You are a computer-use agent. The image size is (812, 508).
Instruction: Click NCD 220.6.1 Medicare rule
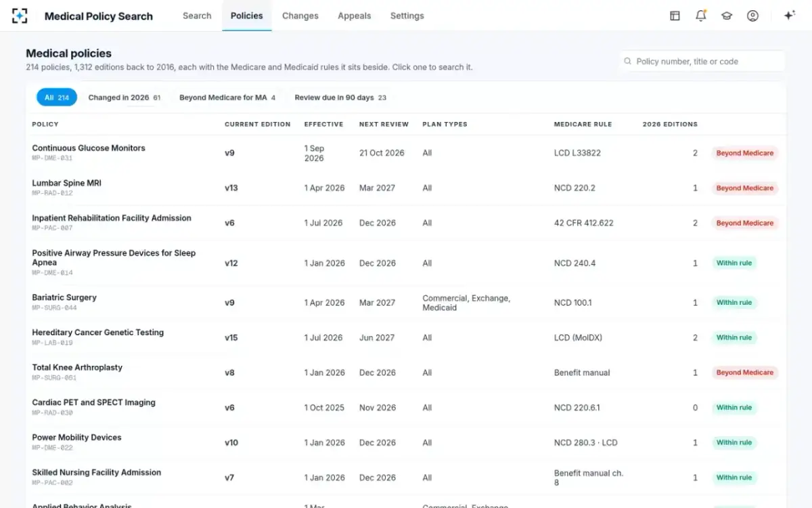coord(577,408)
